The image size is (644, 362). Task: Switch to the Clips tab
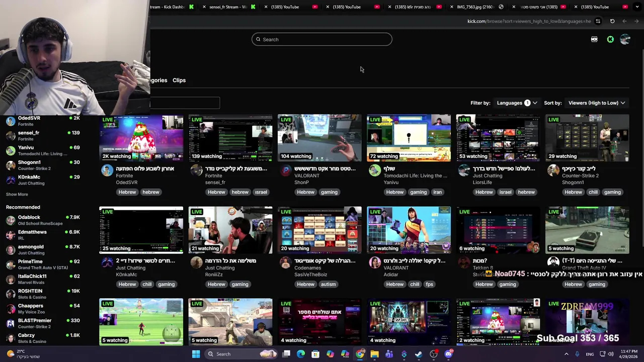(179, 80)
